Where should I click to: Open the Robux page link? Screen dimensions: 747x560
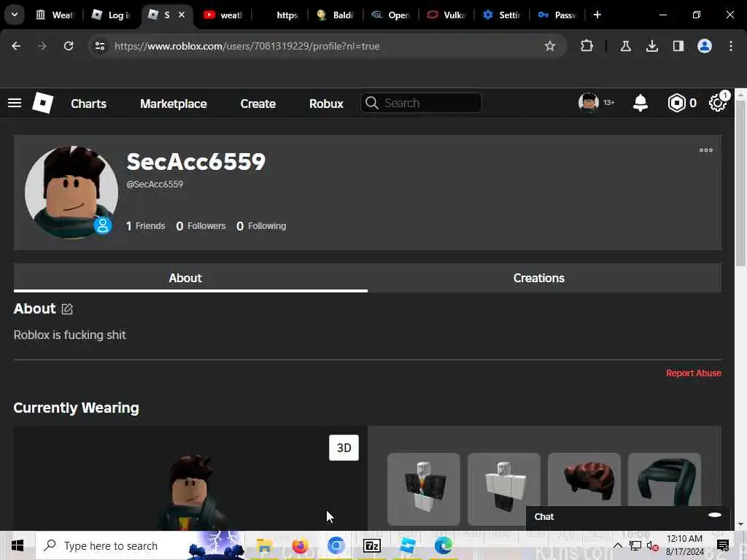[326, 104]
